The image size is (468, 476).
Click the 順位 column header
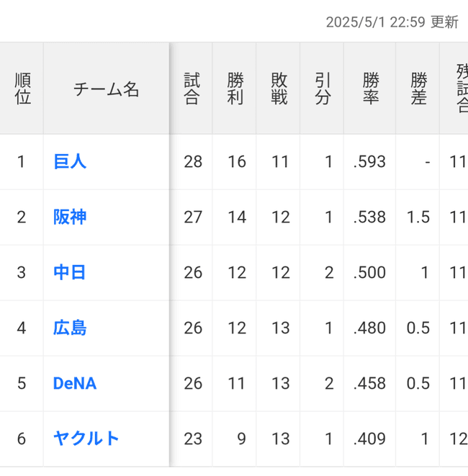[22, 89]
